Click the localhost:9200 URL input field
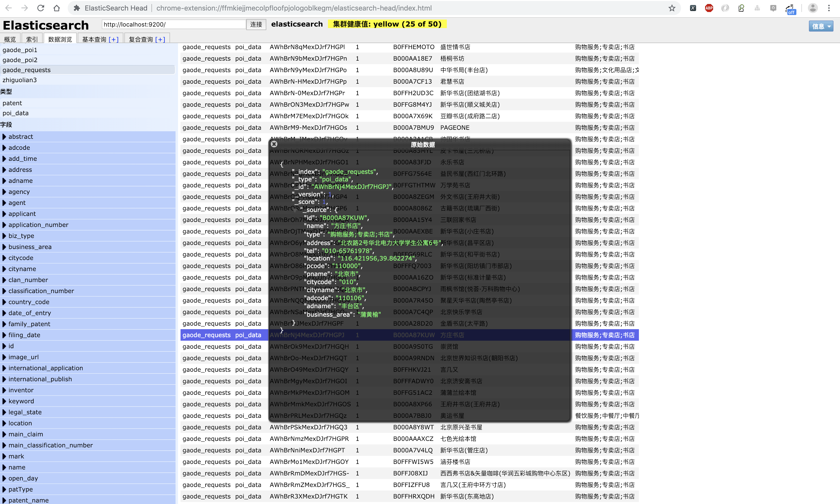The width and height of the screenshot is (840, 504). 173,25
